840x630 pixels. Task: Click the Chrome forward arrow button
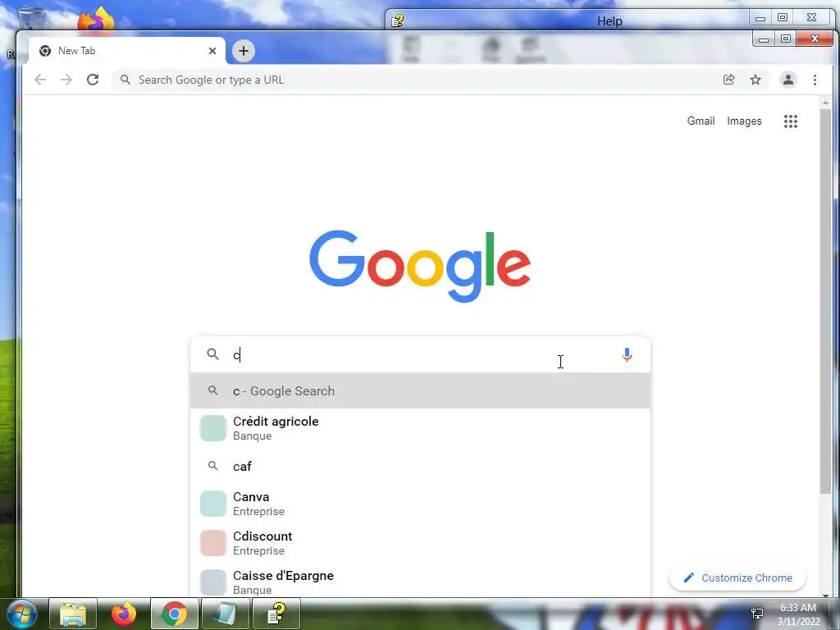pos(66,80)
